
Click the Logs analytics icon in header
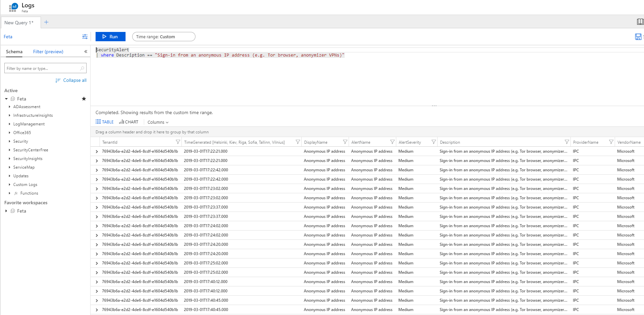(x=13, y=7)
